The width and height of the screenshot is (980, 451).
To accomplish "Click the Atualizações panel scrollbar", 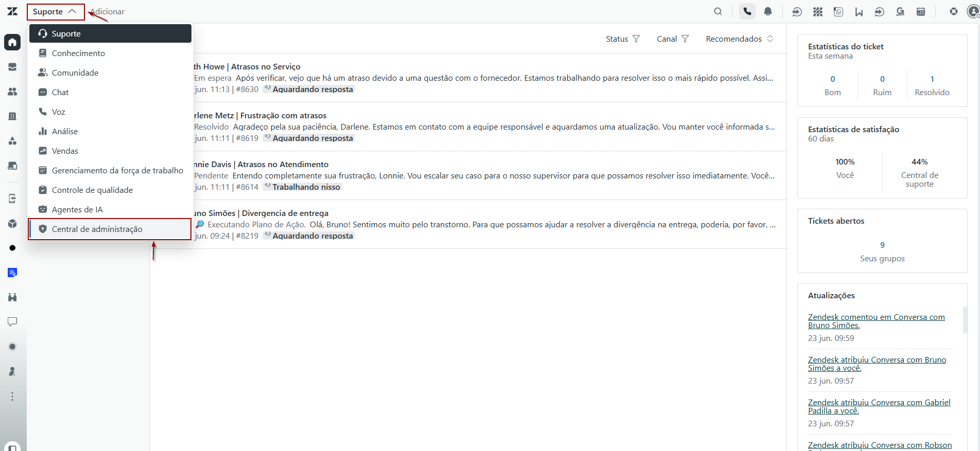I will pyautogui.click(x=965, y=320).
